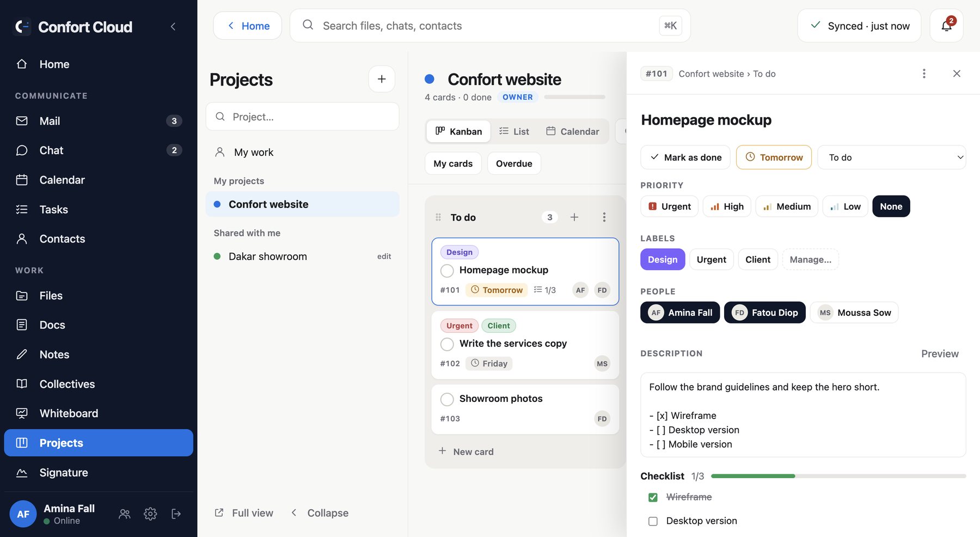Viewport: 980px width, 537px height.
Task: Add a new project with plus button
Action: click(382, 79)
